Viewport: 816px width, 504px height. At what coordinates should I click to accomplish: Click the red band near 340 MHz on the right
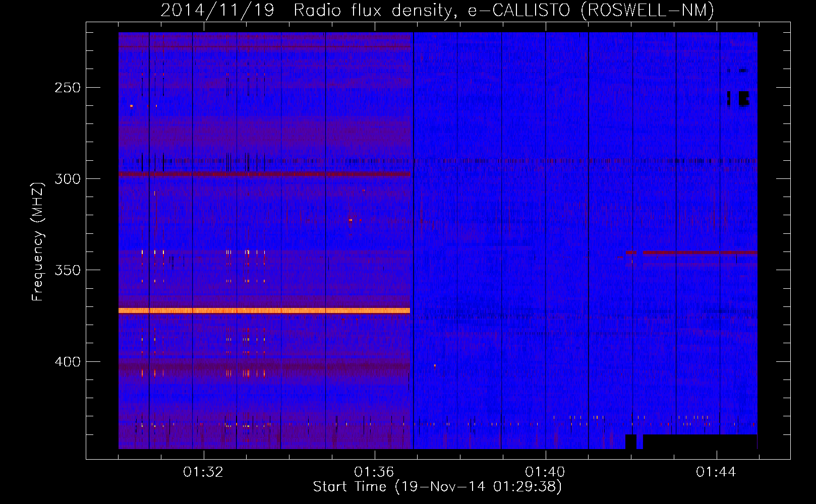tap(700, 252)
